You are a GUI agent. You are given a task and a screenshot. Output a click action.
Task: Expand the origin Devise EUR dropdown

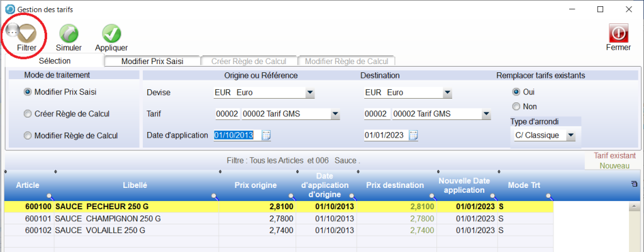(x=309, y=93)
